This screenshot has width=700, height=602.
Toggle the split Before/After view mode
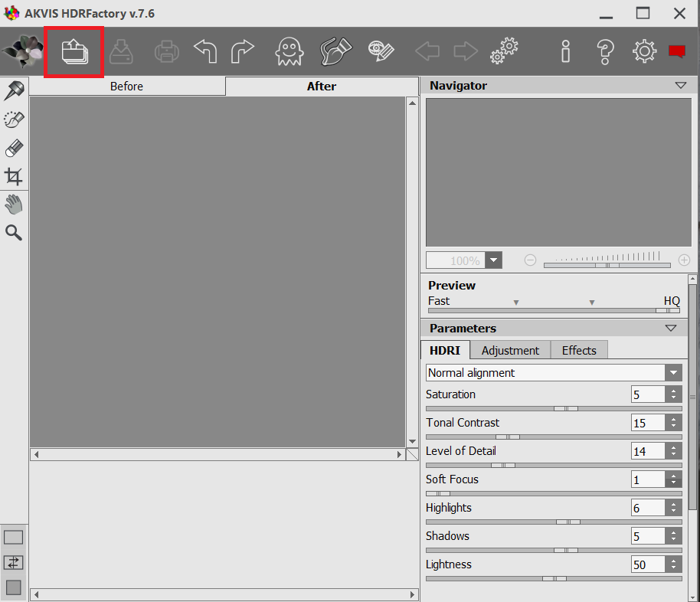(13, 562)
